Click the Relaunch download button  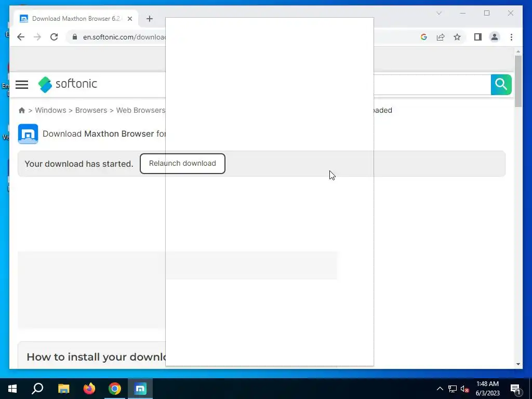click(x=182, y=164)
